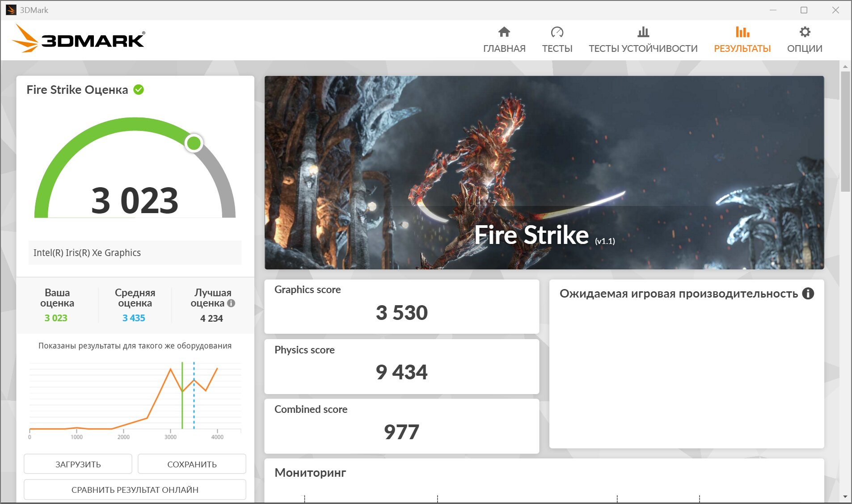Open the ГЛАВНАЯ tab label

point(504,48)
